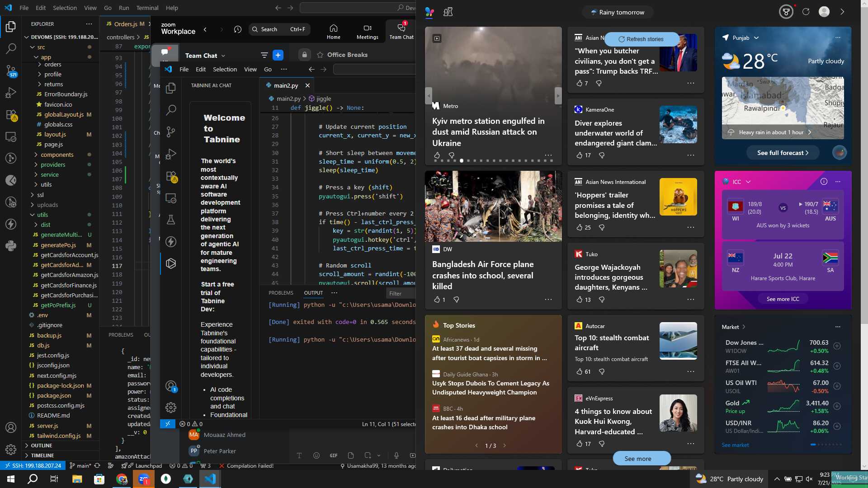
Task: Open the Tabnine icon in shared VS Code
Action: (171, 263)
